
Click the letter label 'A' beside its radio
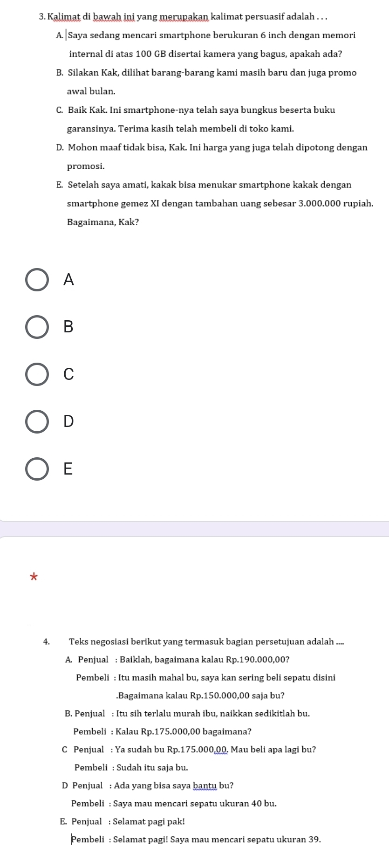coord(68,280)
